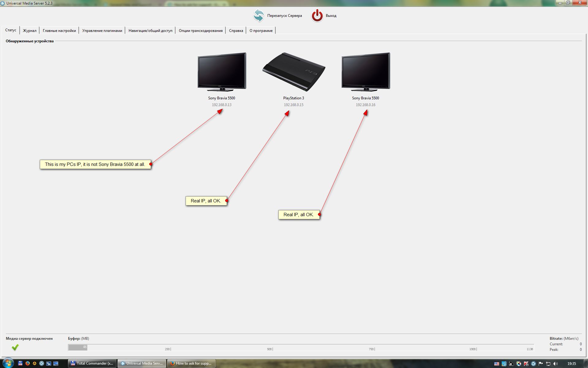Open the Опции транскодирования tab
This screenshot has height=368, width=588.
(x=201, y=31)
